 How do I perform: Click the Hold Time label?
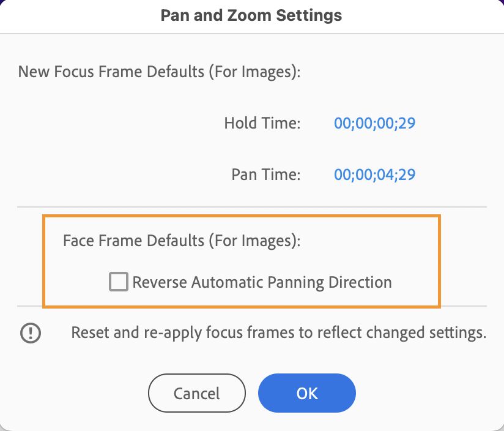[262, 123]
